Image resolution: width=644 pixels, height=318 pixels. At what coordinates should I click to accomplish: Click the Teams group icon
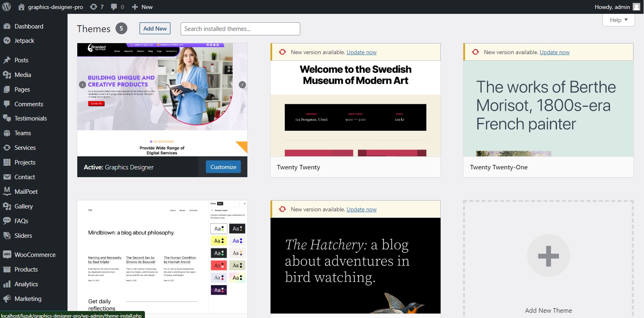[7, 133]
